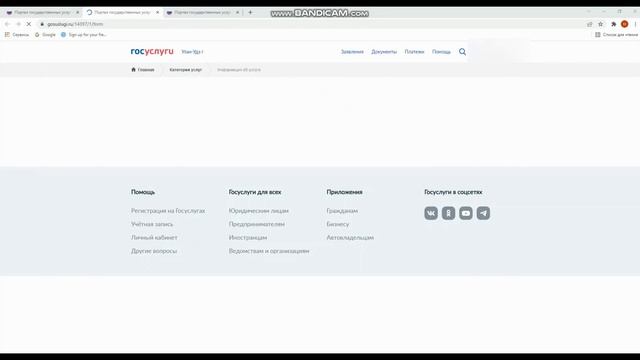Click the Главная breadcrumb
The width and height of the screenshot is (640, 360).
coord(146,70)
